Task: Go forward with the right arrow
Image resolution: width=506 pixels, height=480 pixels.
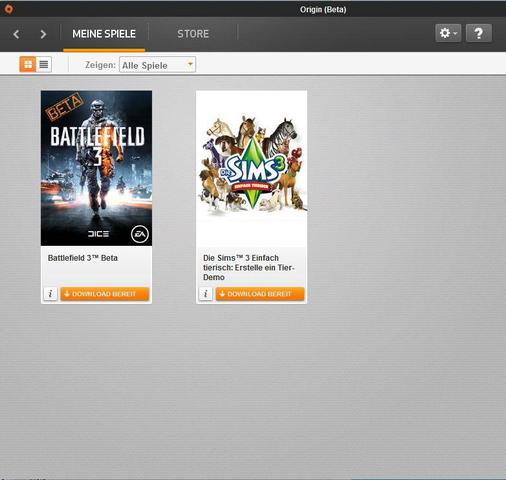Action: point(43,34)
